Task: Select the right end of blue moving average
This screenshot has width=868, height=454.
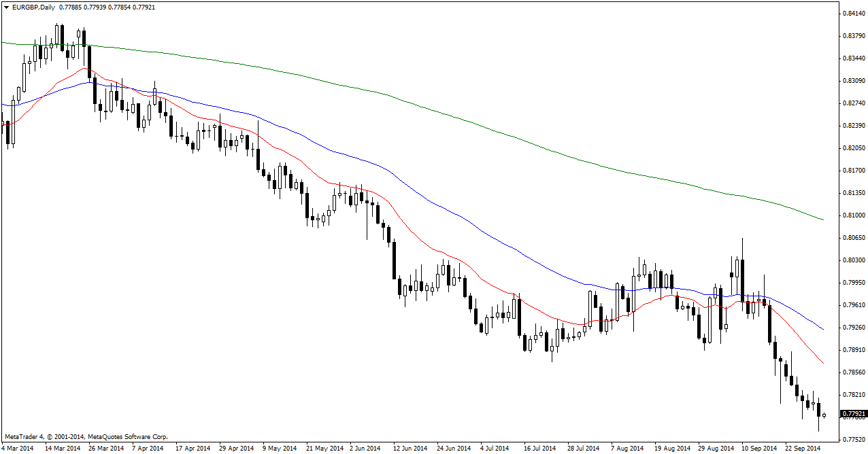Action: (x=822, y=329)
